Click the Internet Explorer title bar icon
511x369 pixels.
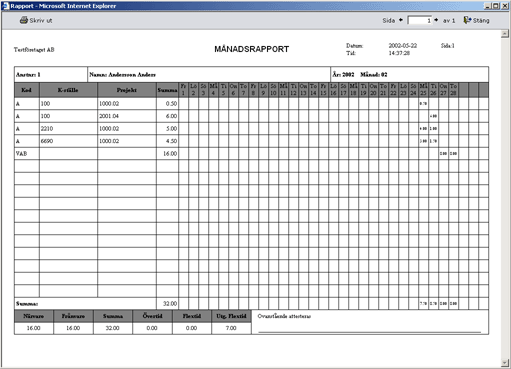point(6,6)
